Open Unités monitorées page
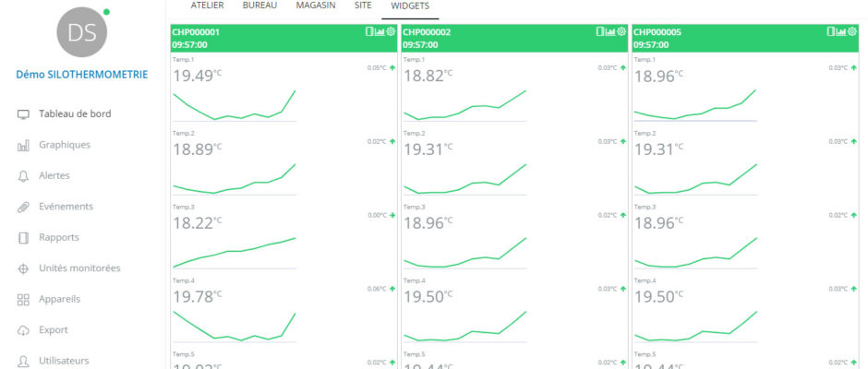Screen dimensions: 868x369 [79, 268]
